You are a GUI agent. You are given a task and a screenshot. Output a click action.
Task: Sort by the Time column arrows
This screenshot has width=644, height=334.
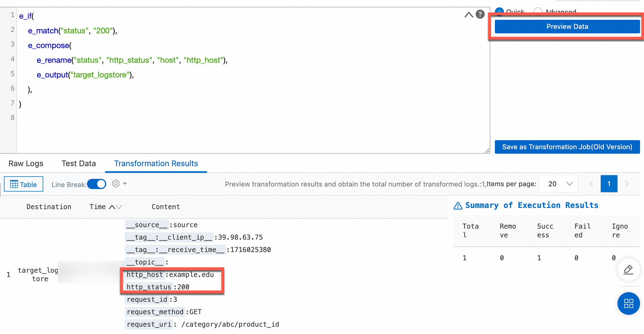coord(115,207)
